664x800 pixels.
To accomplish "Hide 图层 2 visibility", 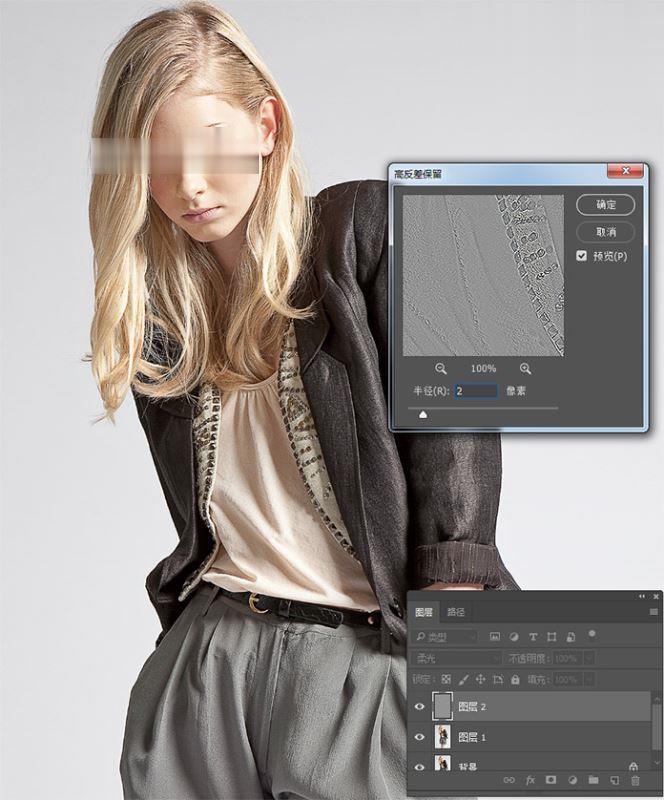I will click(420, 707).
